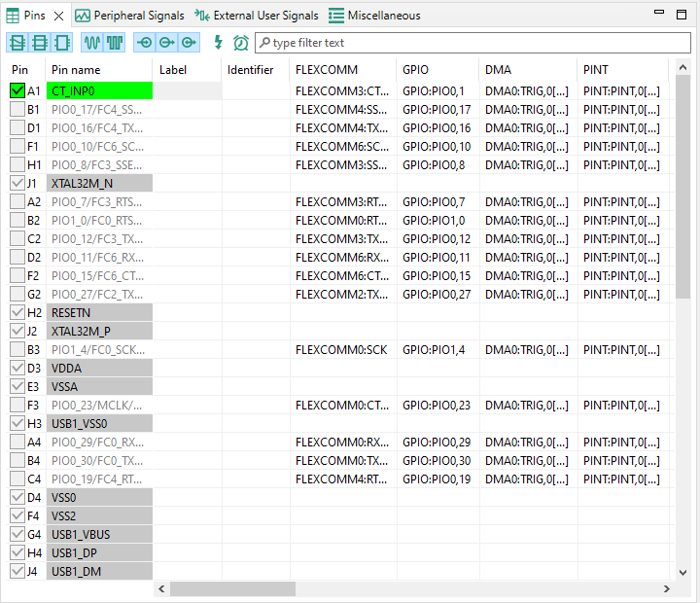Screen dimensions: 700x603
Task: Toggle the digital square wave pins filter
Action: [115, 43]
